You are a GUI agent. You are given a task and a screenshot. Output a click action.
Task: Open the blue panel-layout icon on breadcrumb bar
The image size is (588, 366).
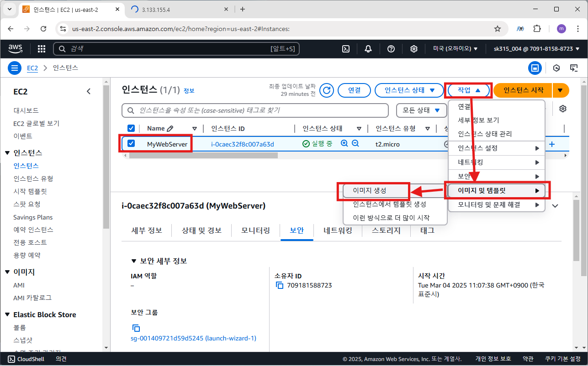click(x=535, y=68)
